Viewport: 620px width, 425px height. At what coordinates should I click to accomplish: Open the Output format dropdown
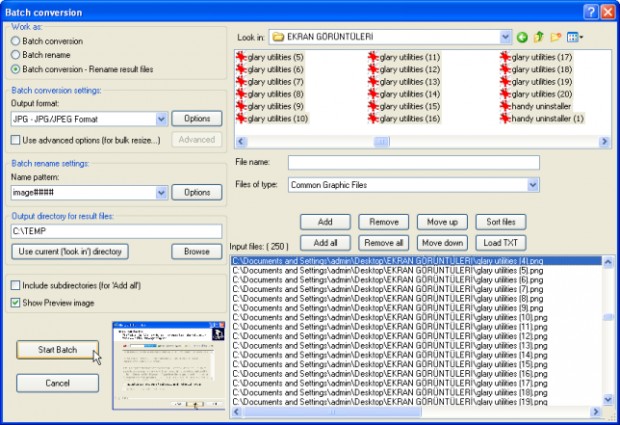coord(161,119)
